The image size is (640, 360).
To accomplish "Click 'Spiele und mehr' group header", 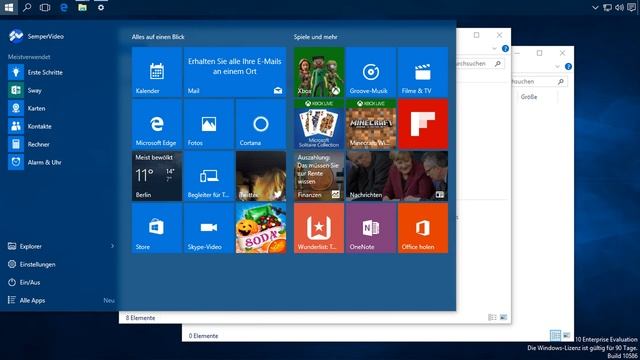I will (316, 37).
